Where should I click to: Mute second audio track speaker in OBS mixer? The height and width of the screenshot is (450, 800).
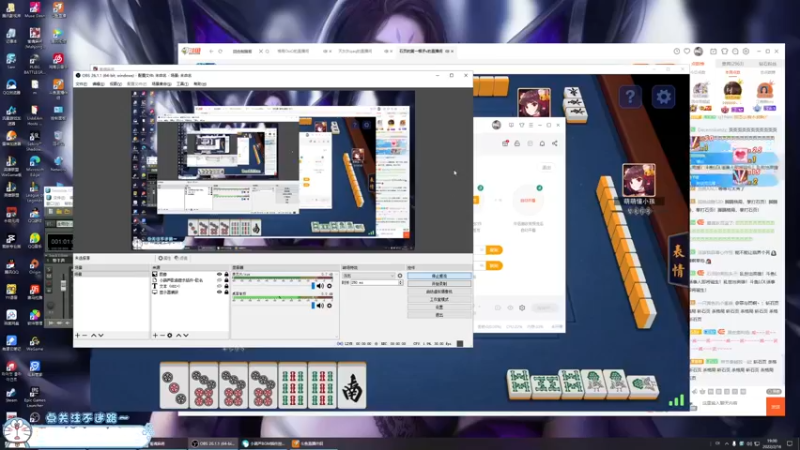click(320, 306)
